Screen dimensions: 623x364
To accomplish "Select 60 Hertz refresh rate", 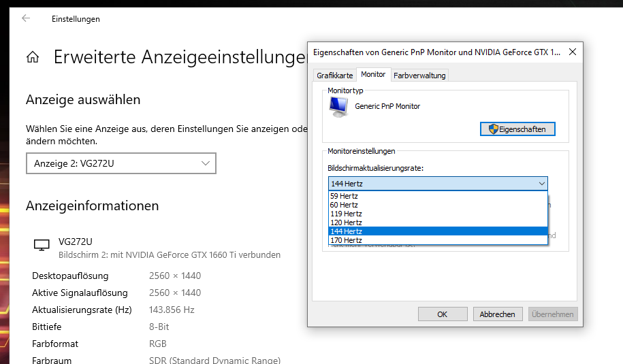I will tap(438, 205).
